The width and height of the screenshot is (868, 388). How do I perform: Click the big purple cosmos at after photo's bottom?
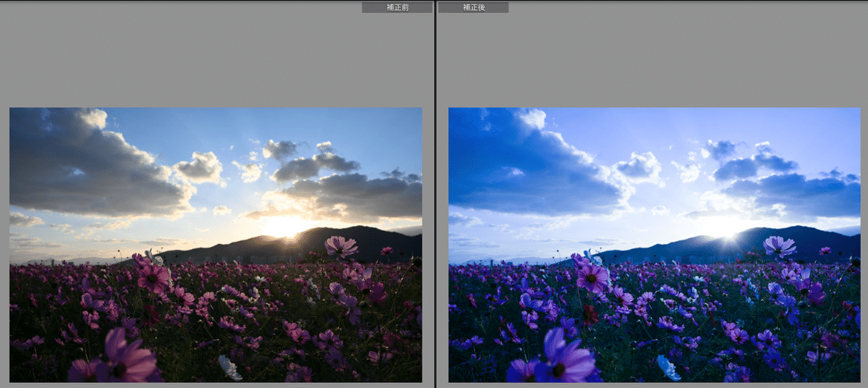(x=563, y=358)
